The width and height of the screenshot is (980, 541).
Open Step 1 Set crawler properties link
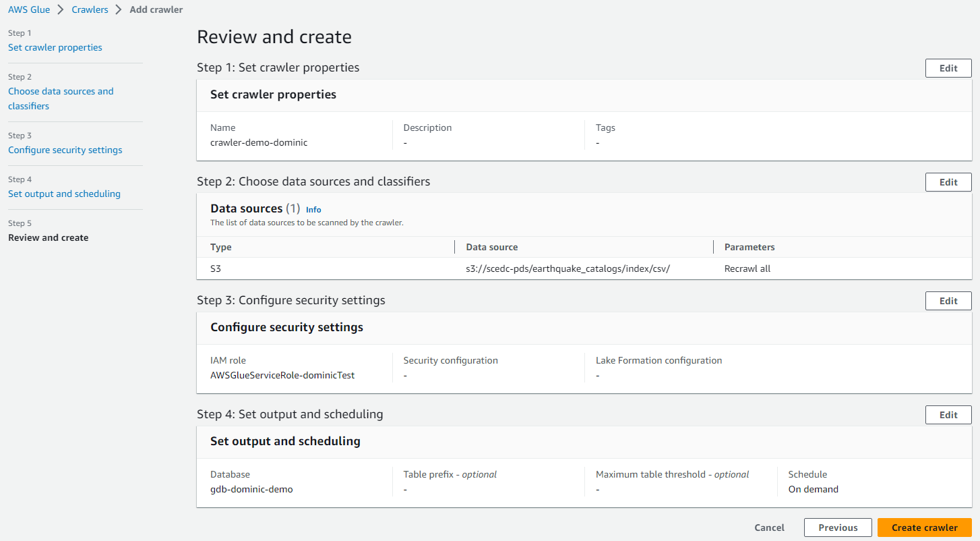click(55, 47)
